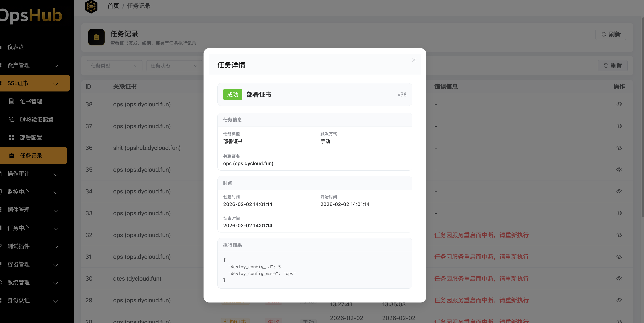Click the OpsHub hexagon logo icon
This screenshot has height=323, width=644.
[x=91, y=7]
